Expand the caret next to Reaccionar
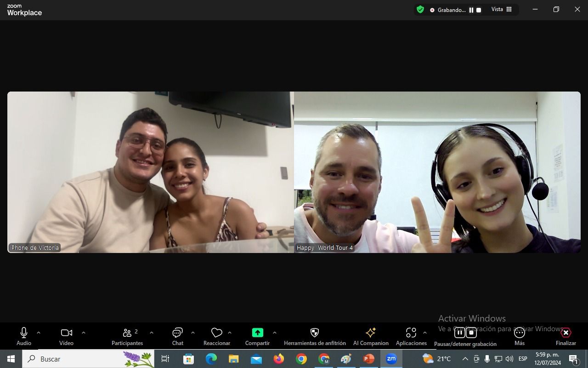588x368 pixels. click(230, 333)
